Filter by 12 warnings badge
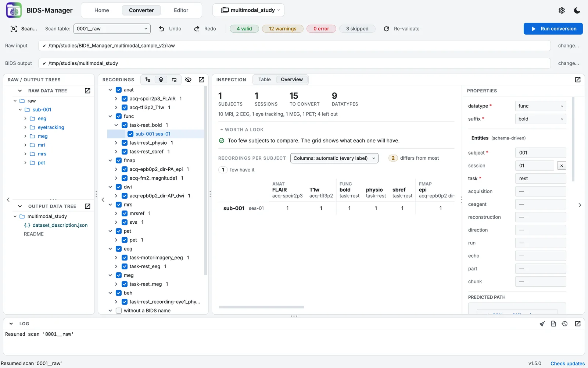Viewport: 588px width, 368px height. point(283,29)
